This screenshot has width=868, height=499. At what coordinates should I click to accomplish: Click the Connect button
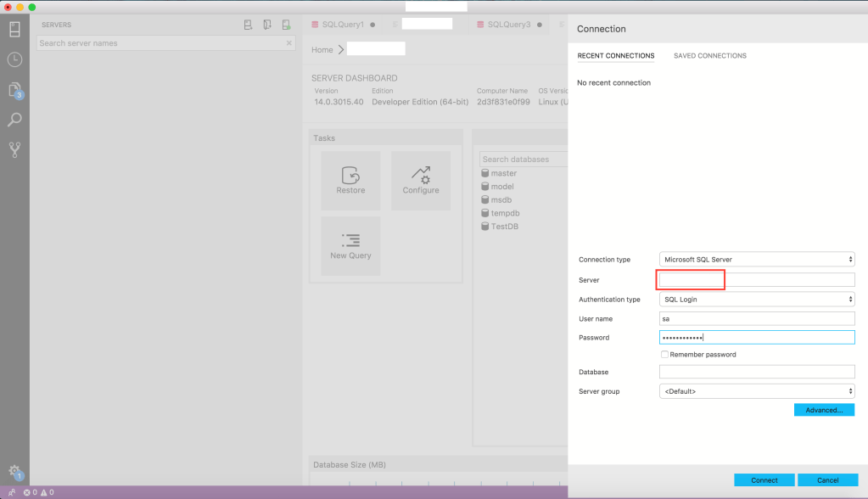[764, 480]
